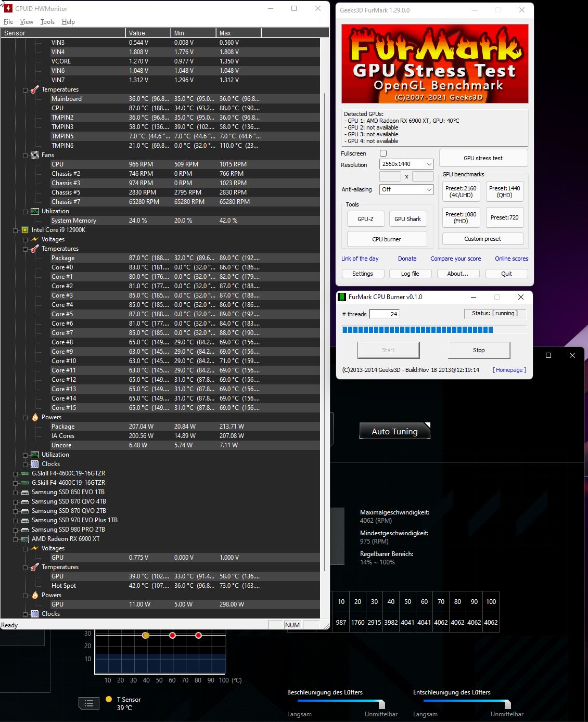
Task: Select the Hot Spot temperature row
Action: [x=160, y=586]
